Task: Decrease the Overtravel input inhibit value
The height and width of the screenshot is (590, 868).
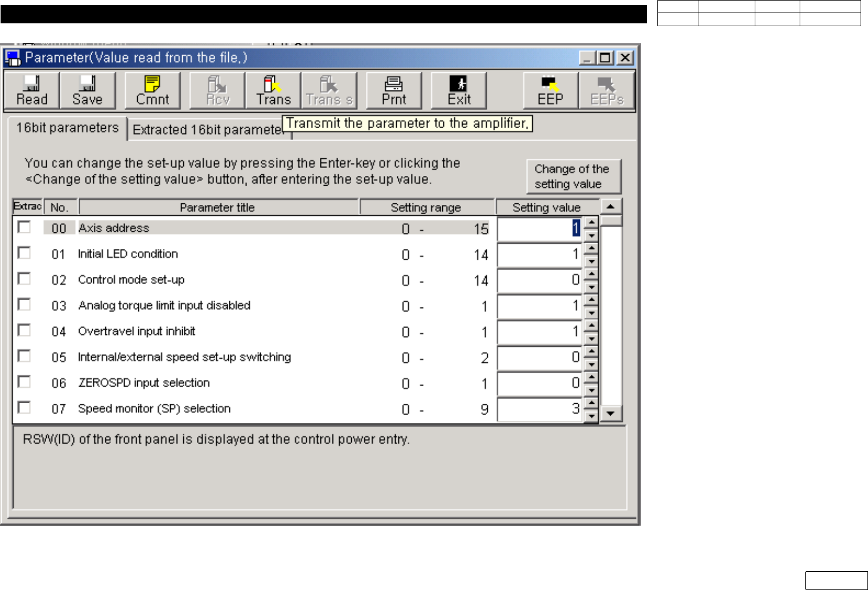Action: coord(591,338)
